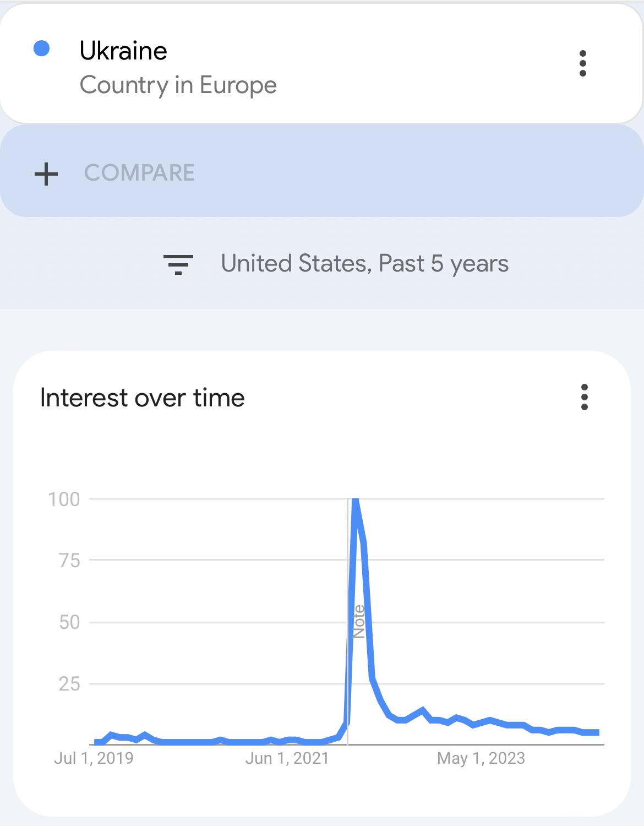Open the Ukraine search term options menu
The height and width of the screenshot is (826, 644).
coord(583,64)
